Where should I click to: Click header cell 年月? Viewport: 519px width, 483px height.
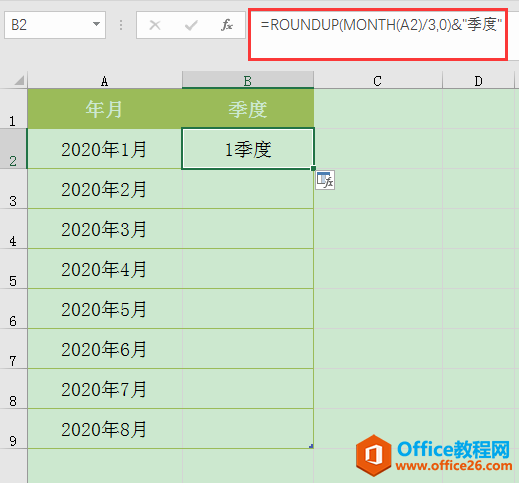coord(105,109)
